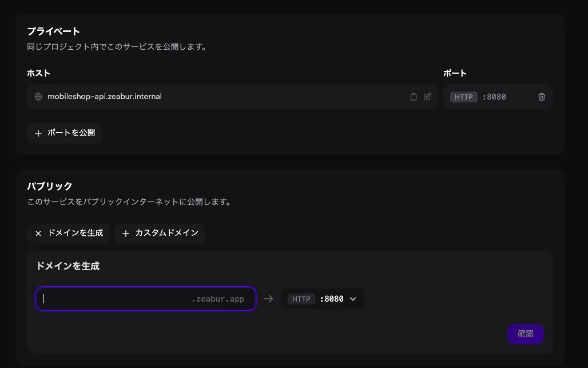Image resolution: width=588 pixels, height=368 pixels.
Task: Click the arrow icon between domain and port
Action: click(268, 299)
